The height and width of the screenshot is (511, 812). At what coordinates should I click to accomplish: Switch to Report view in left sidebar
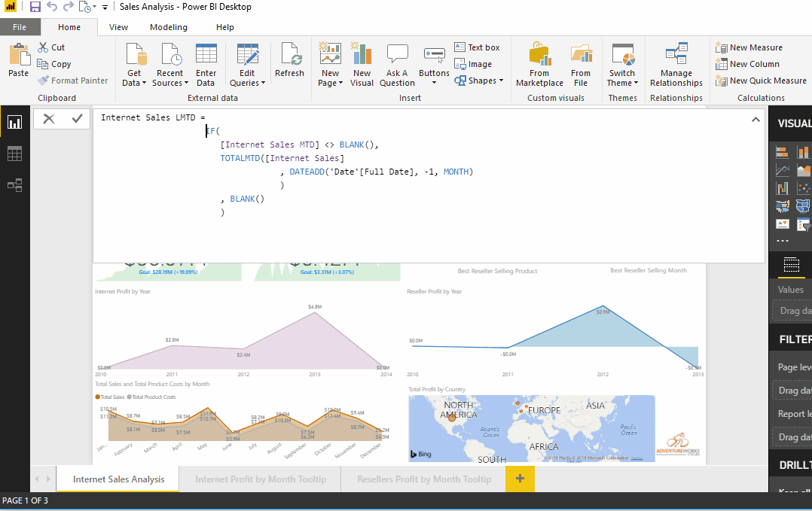coord(14,122)
